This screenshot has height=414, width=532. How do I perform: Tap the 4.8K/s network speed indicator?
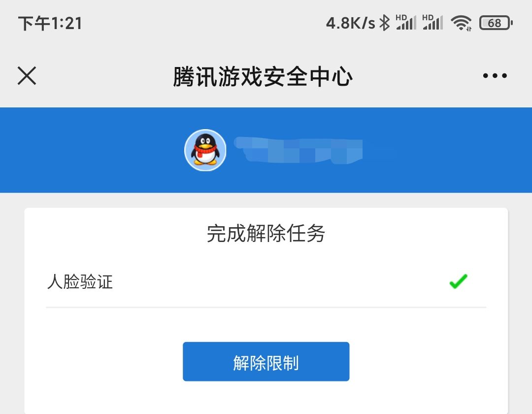(351, 24)
